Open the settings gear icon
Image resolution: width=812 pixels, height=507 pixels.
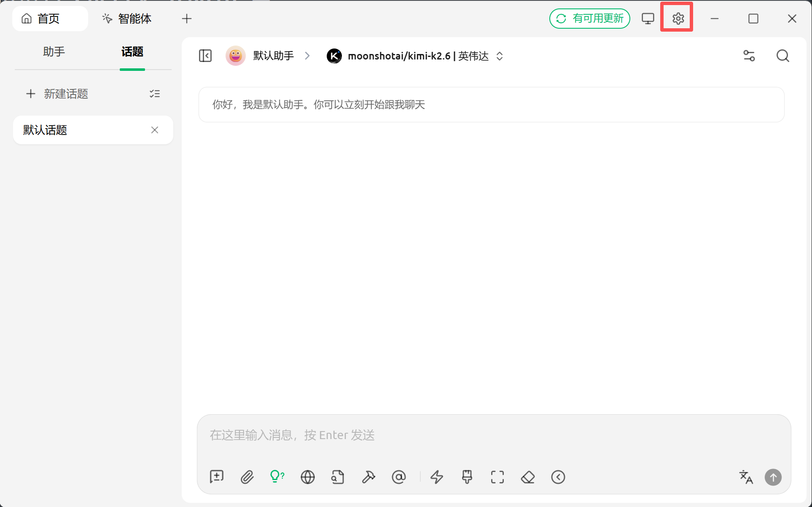point(678,19)
